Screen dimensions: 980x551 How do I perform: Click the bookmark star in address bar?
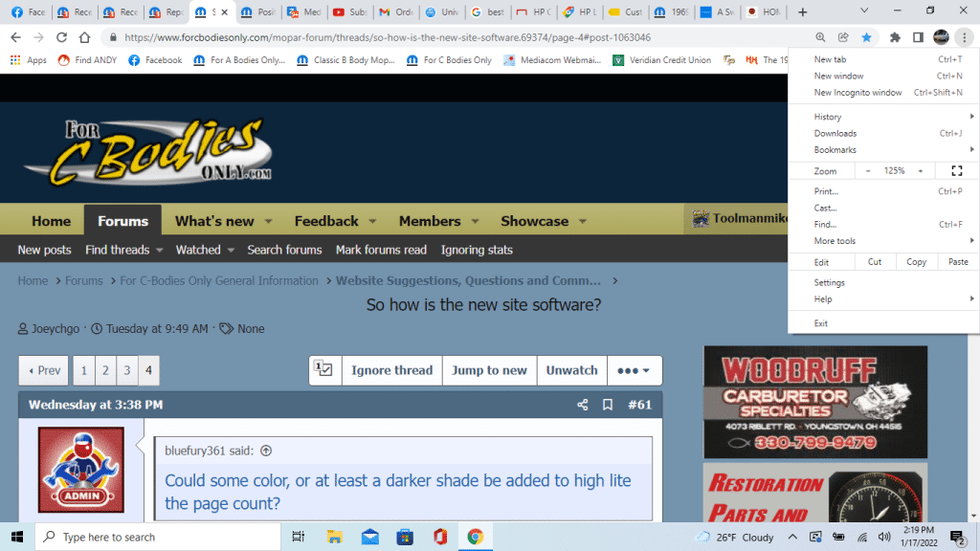click(x=866, y=37)
